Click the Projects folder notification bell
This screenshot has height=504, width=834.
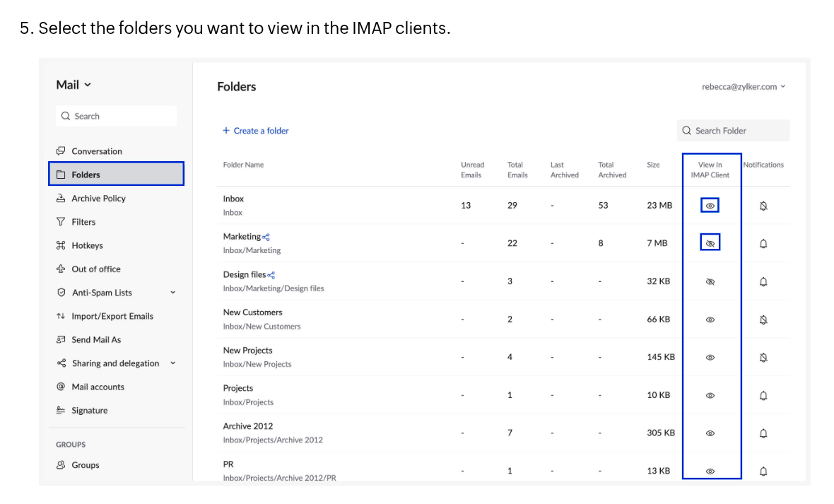click(763, 395)
